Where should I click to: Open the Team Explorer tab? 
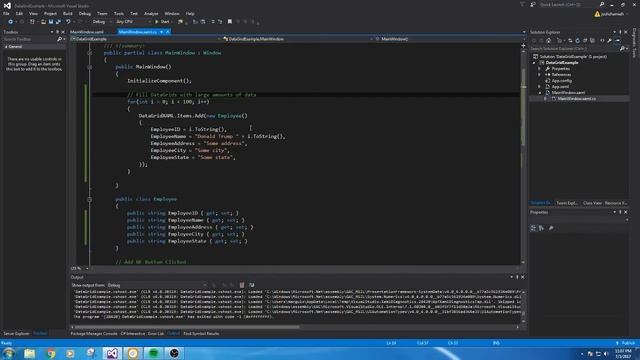(567, 203)
